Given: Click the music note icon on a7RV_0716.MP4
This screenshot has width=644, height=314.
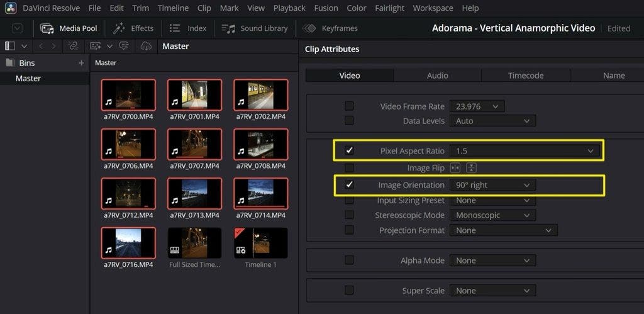Looking at the screenshot, I should [108, 250].
